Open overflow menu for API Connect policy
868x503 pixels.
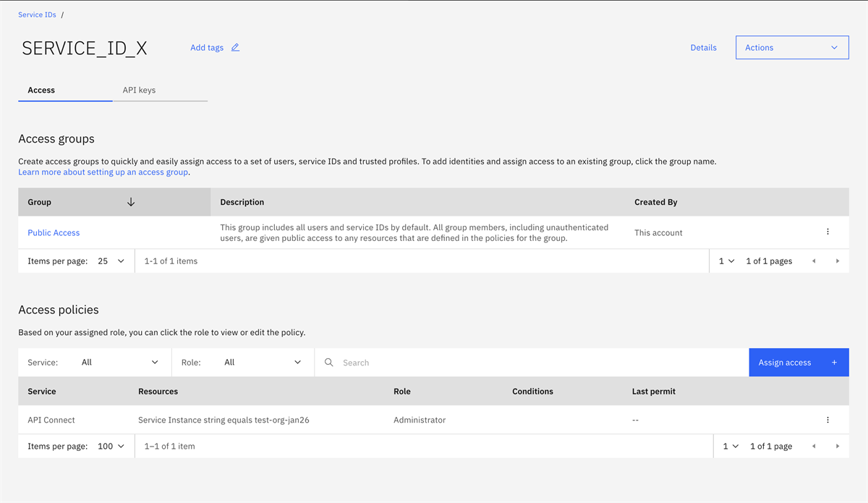(x=827, y=420)
